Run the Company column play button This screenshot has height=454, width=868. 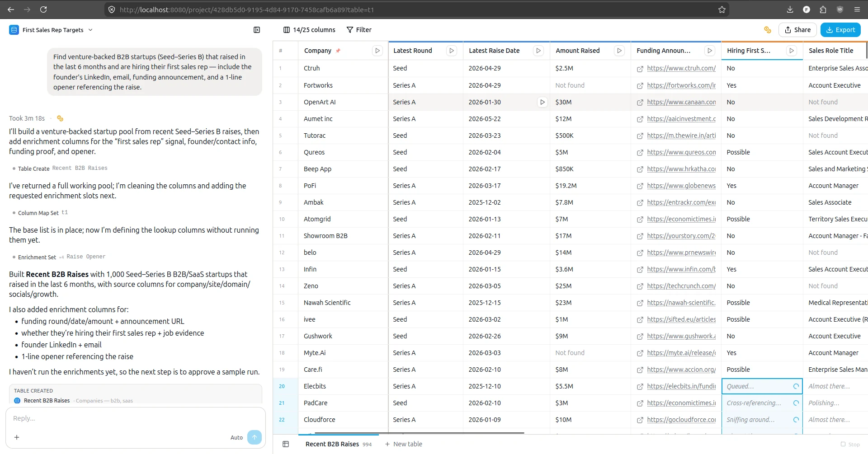point(377,51)
